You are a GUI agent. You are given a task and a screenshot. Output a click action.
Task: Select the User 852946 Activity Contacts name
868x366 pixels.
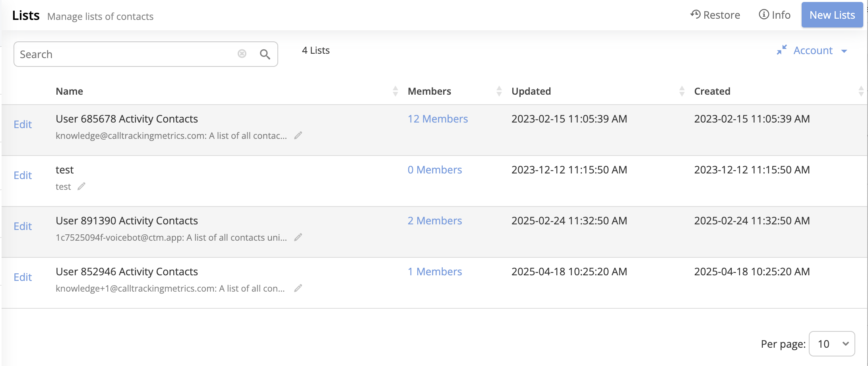coord(127,272)
